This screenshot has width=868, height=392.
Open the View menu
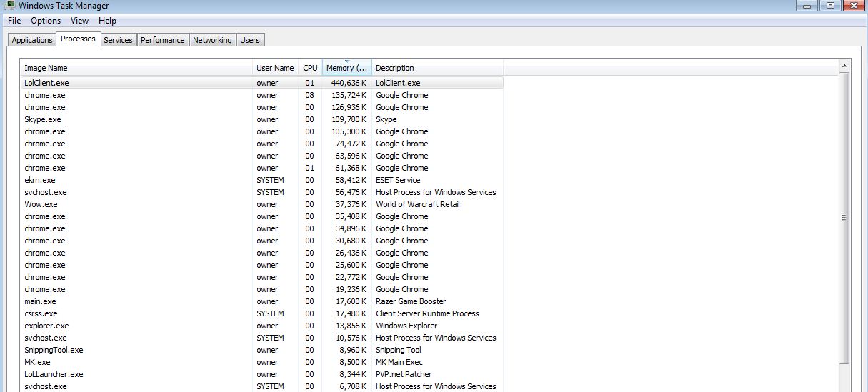pos(79,21)
